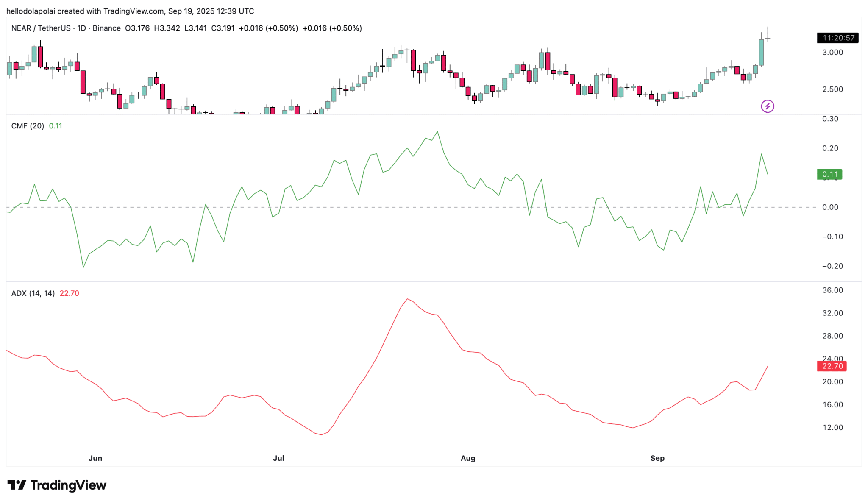The width and height of the screenshot is (868, 504).
Task: Click the -0.20 label on CMF axis
Action: tap(832, 266)
